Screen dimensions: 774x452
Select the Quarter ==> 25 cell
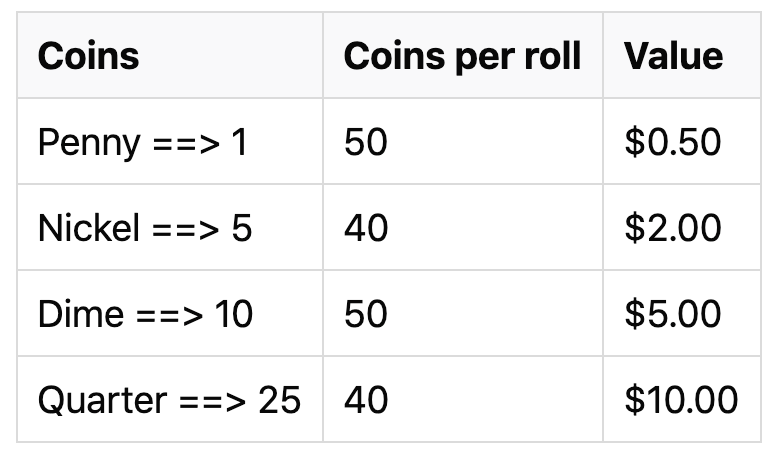point(169,400)
